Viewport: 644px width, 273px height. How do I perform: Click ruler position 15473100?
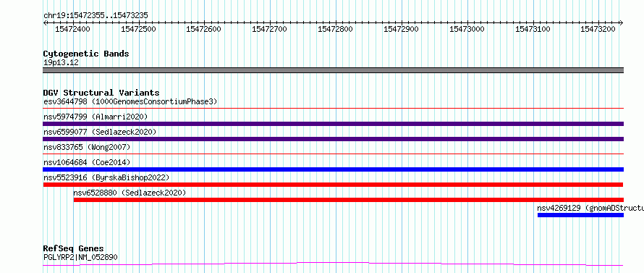point(533,29)
